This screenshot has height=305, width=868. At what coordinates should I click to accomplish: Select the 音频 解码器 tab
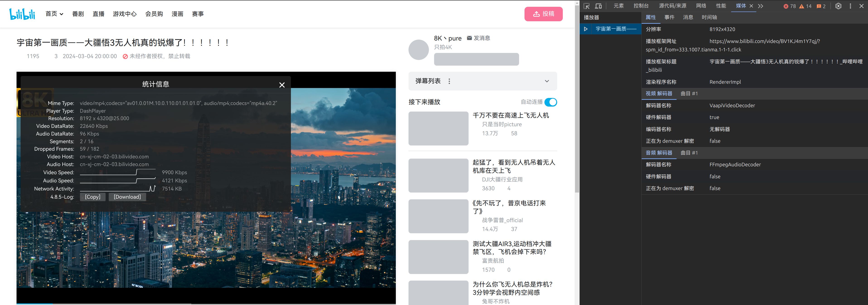(x=659, y=153)
